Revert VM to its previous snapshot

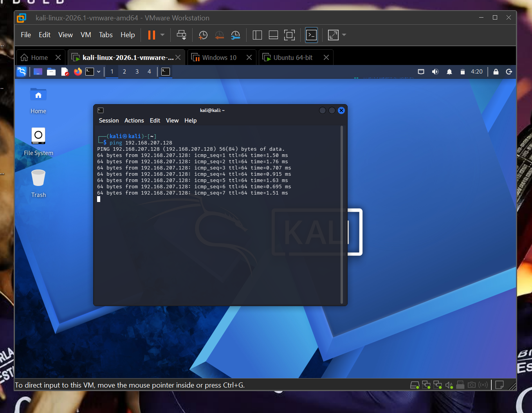219,35
